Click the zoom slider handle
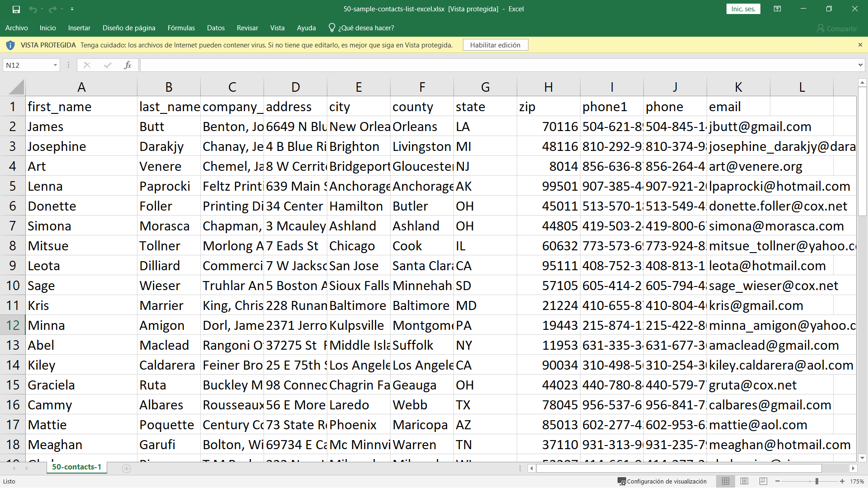Viewport: 868px width, 488px height. [817, 482]
